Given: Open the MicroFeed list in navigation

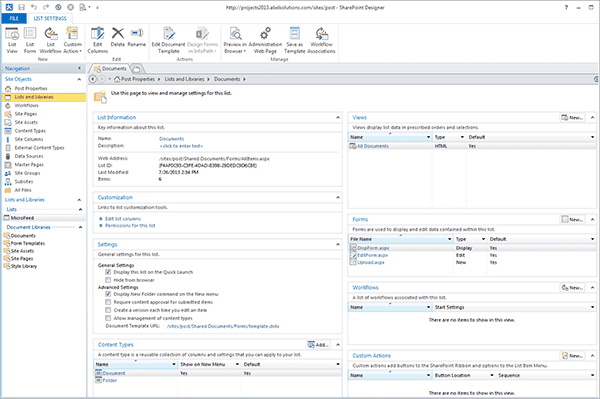Looking at the screenshot, I should pyautogui.click(x=22, y=218).
